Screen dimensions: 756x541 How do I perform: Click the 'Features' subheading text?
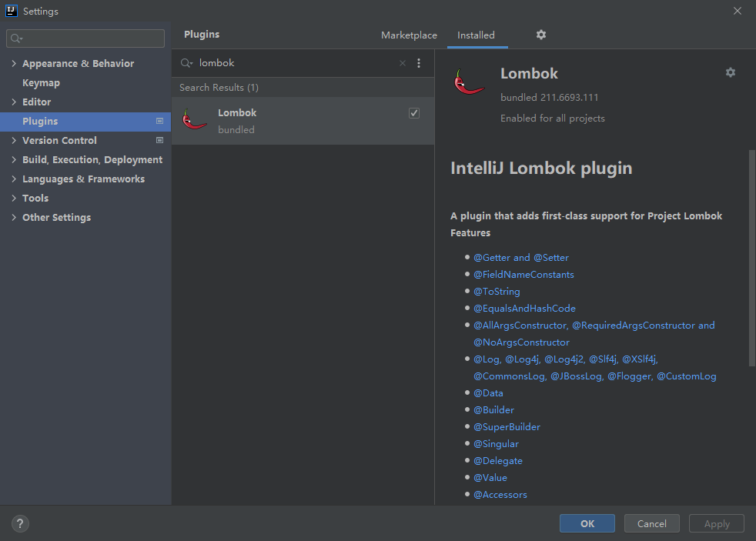(470, 232)
